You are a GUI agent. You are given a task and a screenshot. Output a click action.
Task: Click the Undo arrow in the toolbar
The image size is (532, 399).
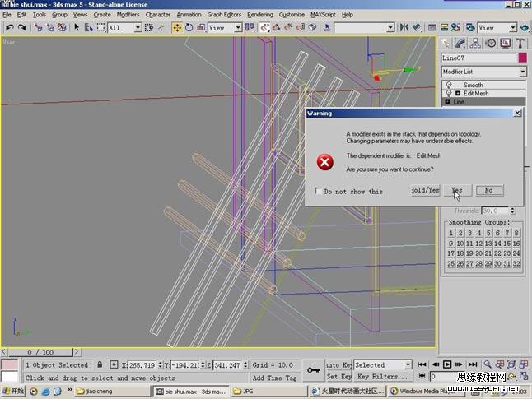10,27
